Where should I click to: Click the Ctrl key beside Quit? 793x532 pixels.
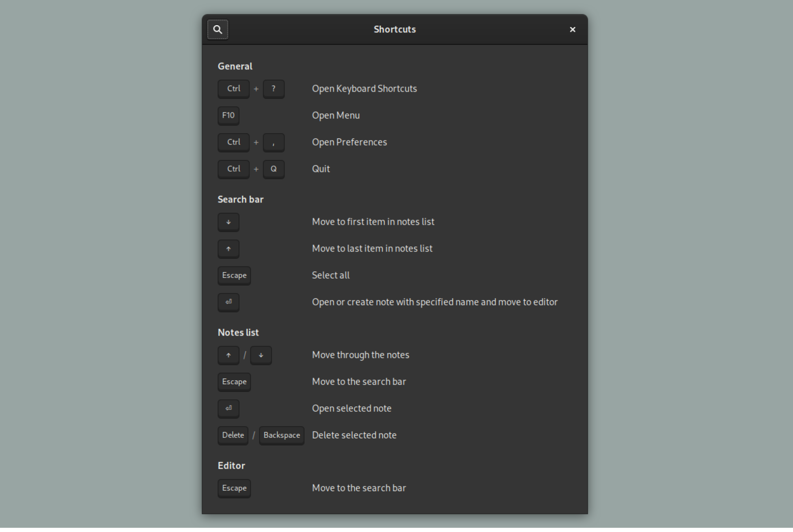tap(233, 169)
